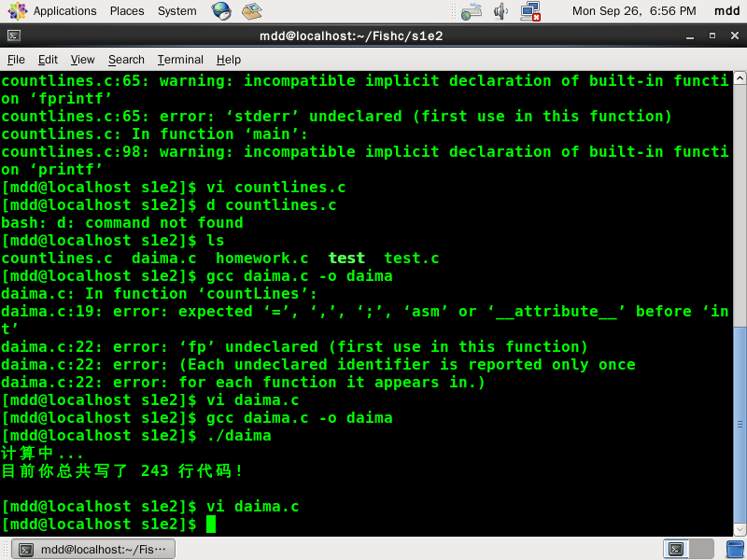
Task: Open the Places menu
Action: point(127,11)
